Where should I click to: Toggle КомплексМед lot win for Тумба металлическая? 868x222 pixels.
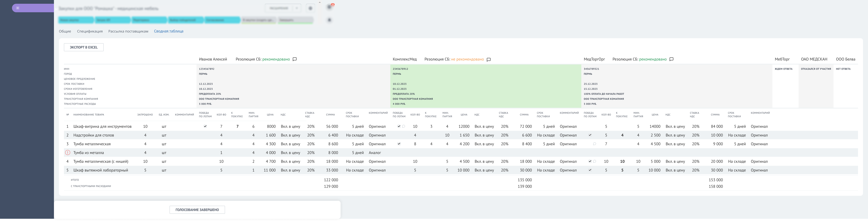click(399, 144)
